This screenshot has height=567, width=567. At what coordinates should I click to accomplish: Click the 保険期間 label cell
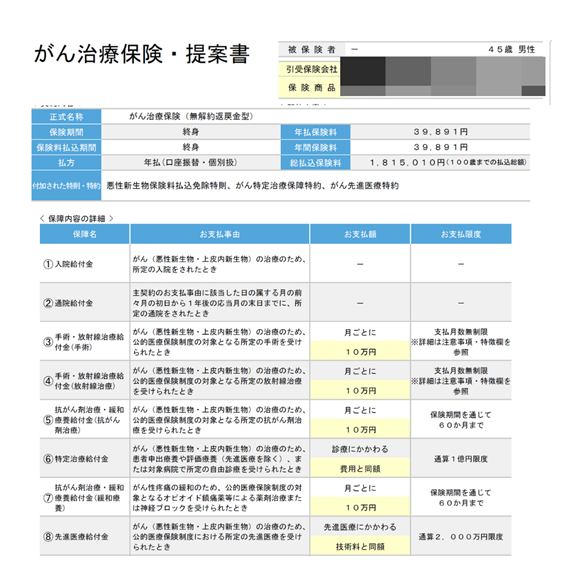point(66,132)
